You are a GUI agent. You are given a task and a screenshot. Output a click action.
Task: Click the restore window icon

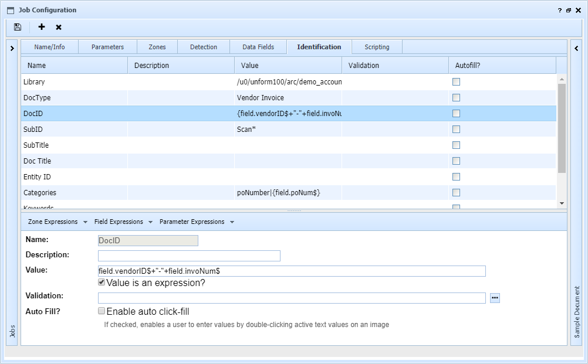pyautogui.click(x=569, y=10)
